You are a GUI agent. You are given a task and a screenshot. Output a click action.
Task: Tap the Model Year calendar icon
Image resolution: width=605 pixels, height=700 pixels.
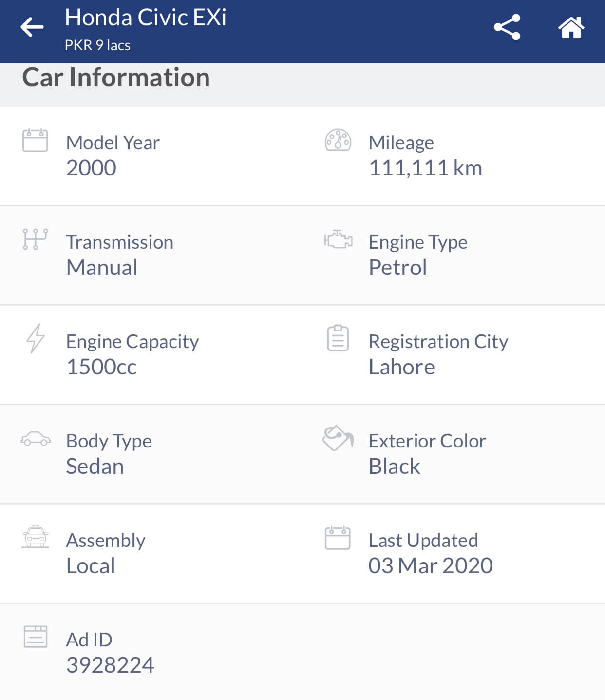35,140
